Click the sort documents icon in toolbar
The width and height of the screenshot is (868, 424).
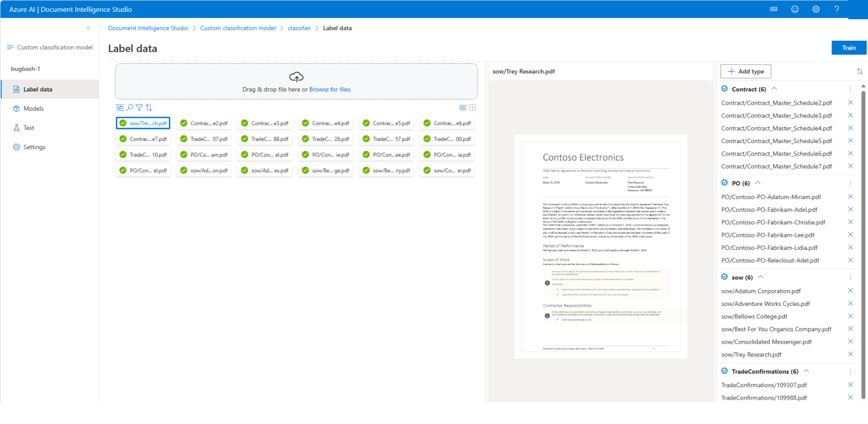[x=149, y=107]
